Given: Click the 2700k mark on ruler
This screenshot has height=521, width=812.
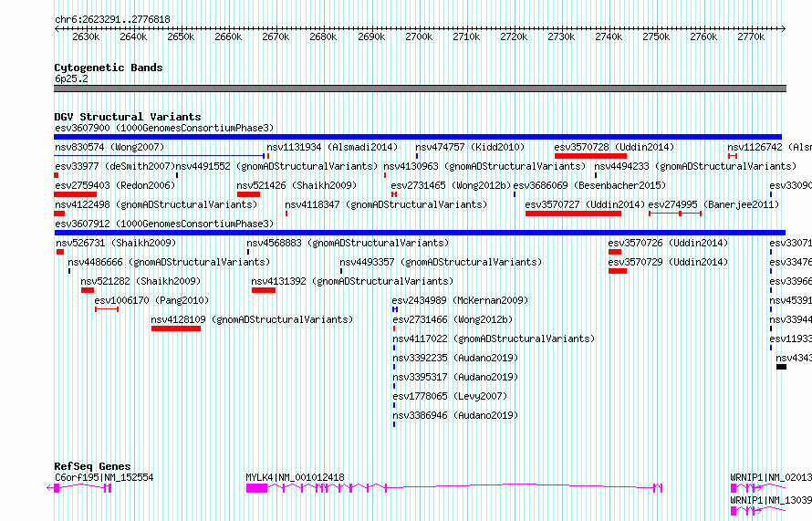Looking at the screenshot, I should (x=419, y=36).
